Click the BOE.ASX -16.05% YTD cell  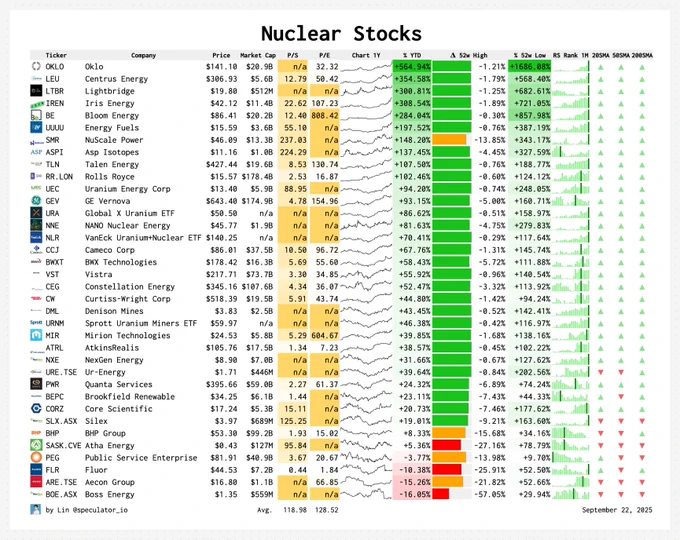(x=412, y=494)
